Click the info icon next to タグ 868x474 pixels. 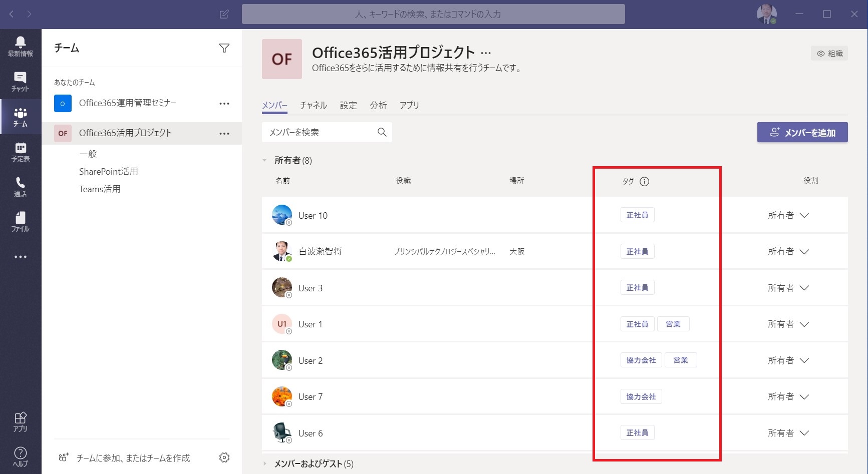point(645,182)
